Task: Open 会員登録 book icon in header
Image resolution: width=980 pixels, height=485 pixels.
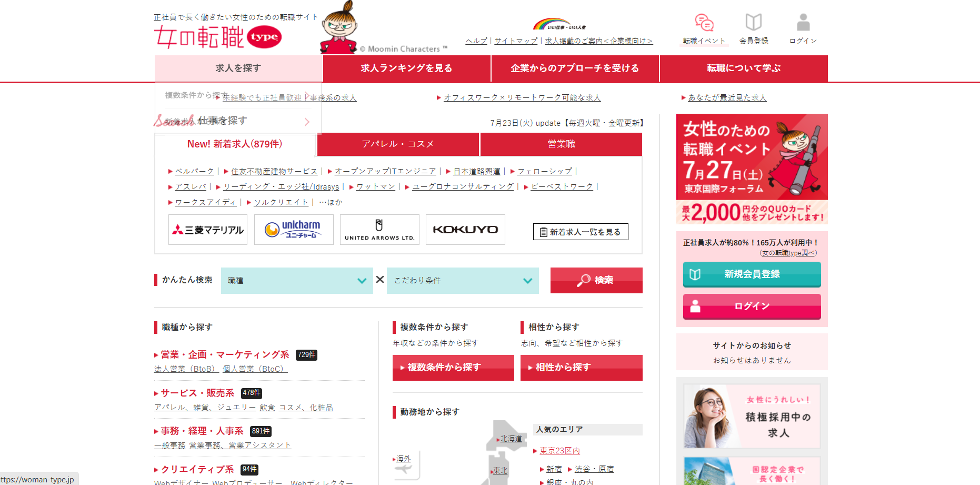Action: coord(753,23)
